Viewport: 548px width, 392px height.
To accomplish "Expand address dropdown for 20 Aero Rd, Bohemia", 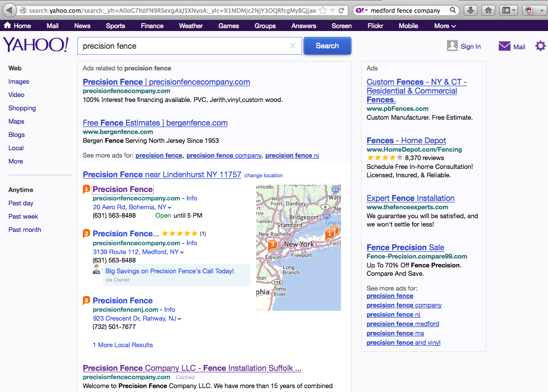I will point(170,208).
